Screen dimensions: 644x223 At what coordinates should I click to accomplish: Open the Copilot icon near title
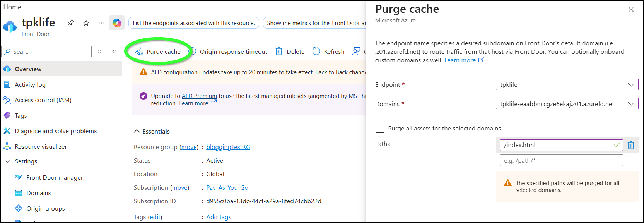tap(117, 23)
